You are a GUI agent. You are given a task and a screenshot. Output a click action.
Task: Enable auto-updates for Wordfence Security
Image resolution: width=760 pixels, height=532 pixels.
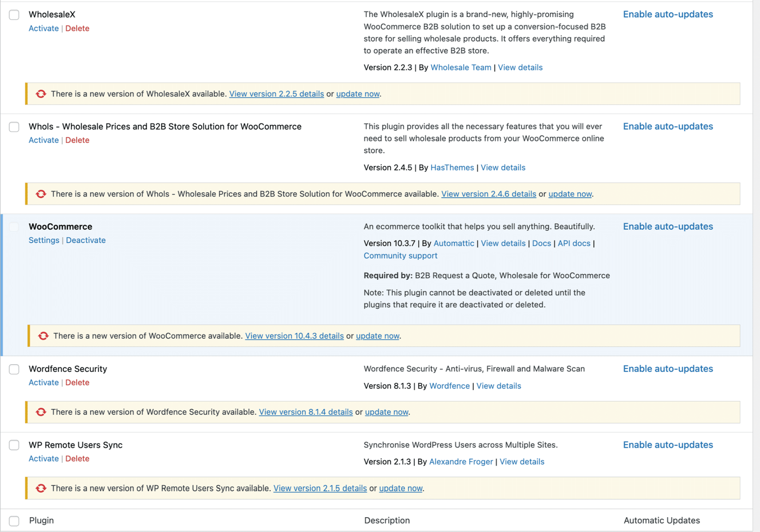coord(668,369)
